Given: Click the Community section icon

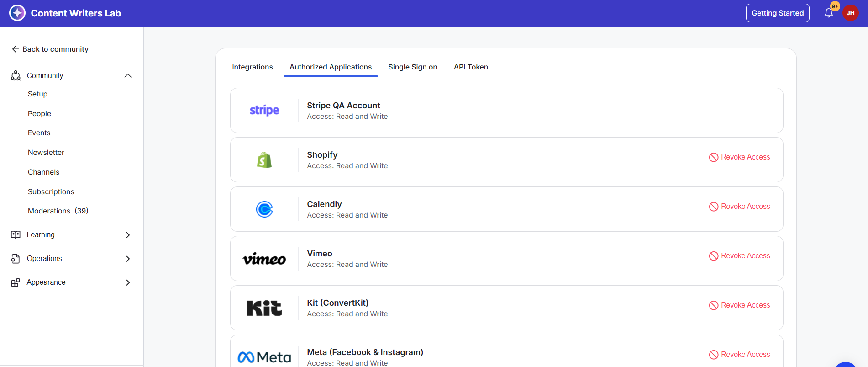Looking at the screenshot, I should click(16, 75).
